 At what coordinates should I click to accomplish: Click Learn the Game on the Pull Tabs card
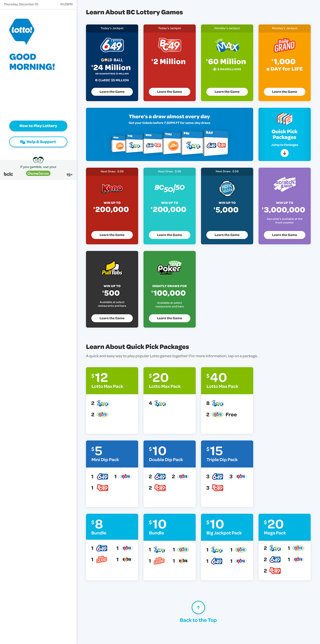pyautogui.click(x=112, y=318)
